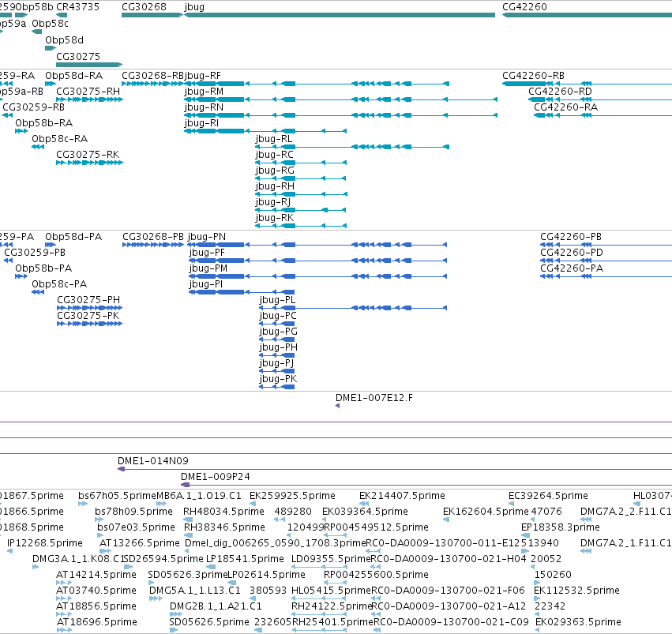Select the jbug-PM protein label

(x=208, y=268)
